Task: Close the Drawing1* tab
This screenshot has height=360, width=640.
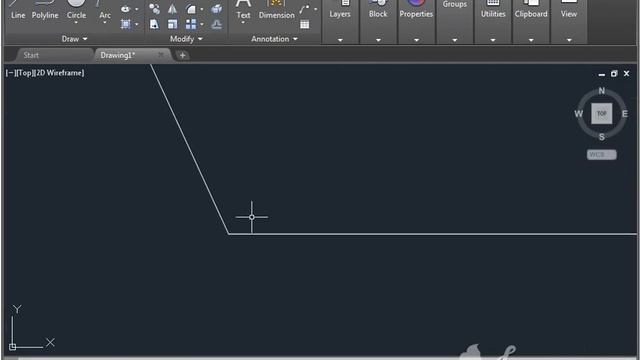Action: coord(161,55)
